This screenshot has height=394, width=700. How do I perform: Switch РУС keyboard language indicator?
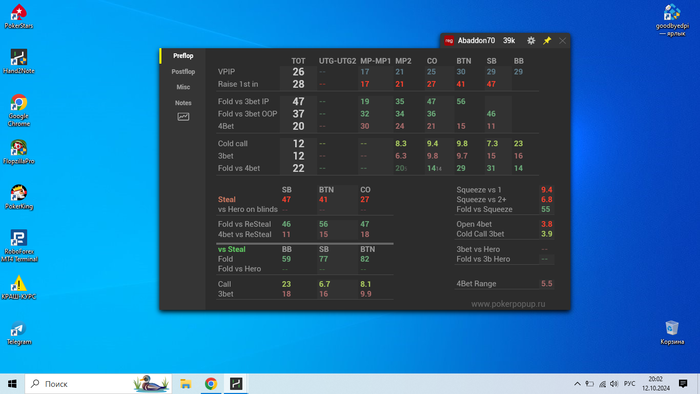click(x=629, y=384)
